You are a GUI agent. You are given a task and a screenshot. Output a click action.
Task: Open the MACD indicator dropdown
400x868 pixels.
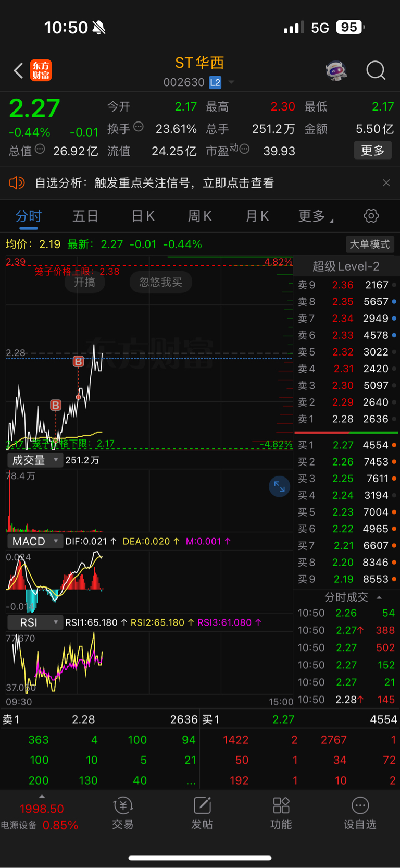(35, 541)
